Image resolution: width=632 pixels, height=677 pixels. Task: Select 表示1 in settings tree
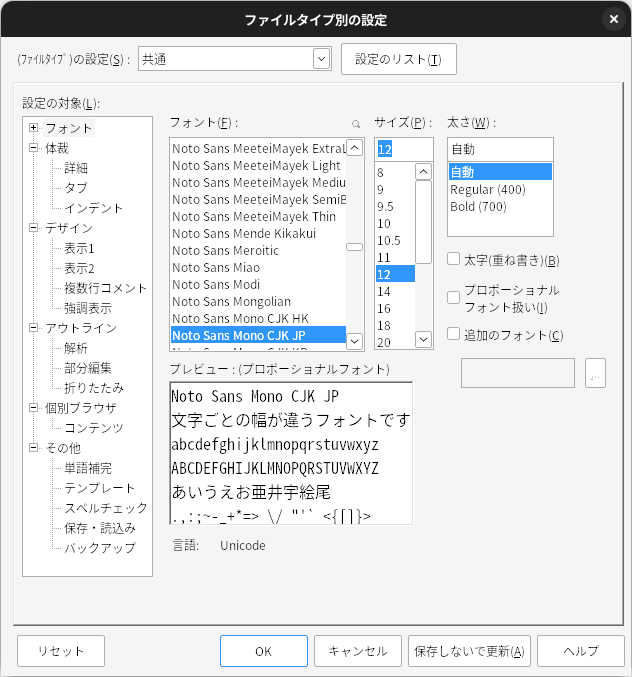click(x=79, y=248)
